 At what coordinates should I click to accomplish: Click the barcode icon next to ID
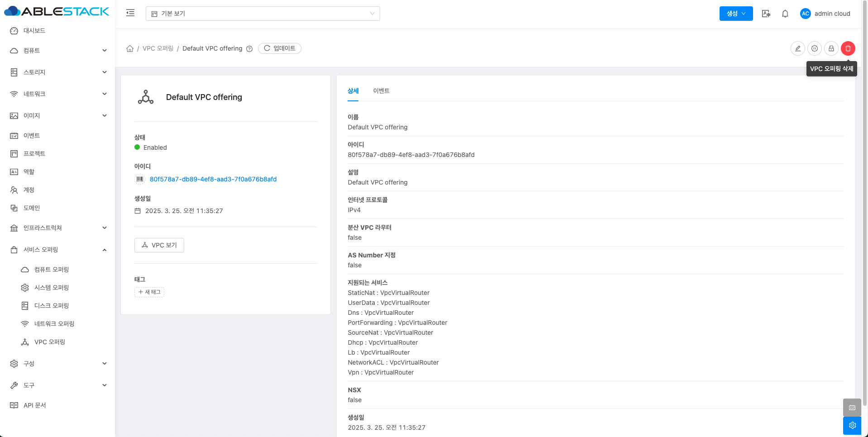click(140, 179)
